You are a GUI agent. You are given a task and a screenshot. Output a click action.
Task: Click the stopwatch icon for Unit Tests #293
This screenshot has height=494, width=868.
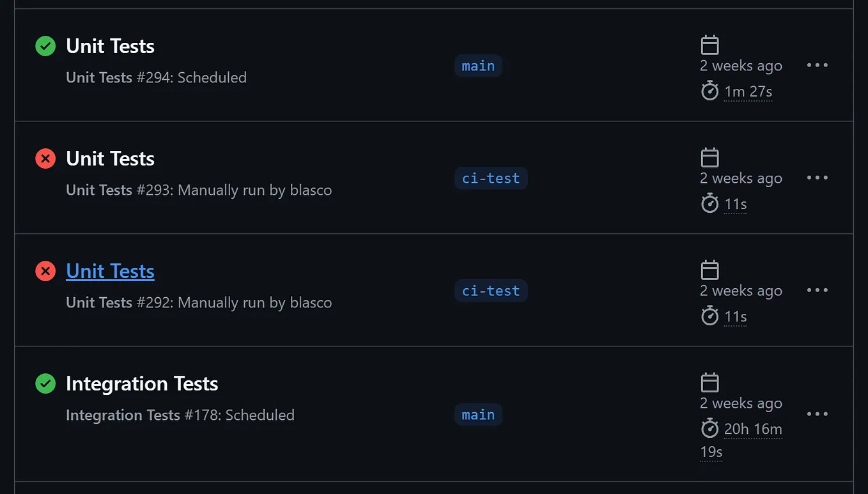coord(709,203)
